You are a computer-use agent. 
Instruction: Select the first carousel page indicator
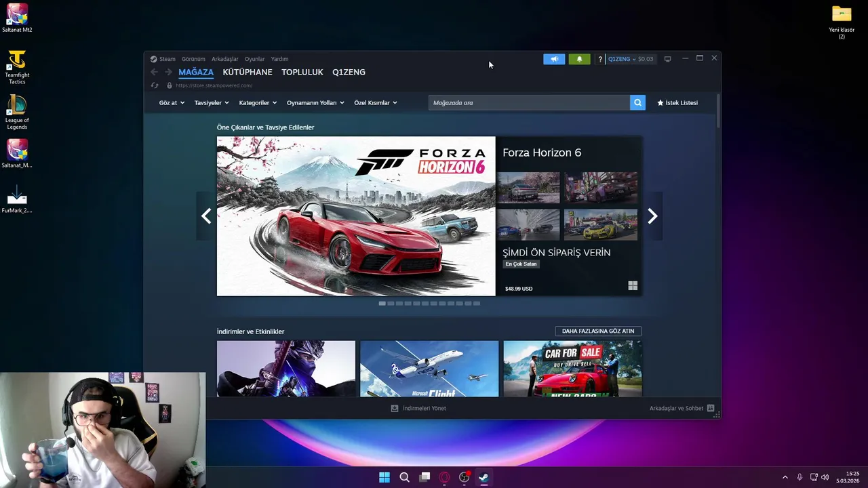382,303
